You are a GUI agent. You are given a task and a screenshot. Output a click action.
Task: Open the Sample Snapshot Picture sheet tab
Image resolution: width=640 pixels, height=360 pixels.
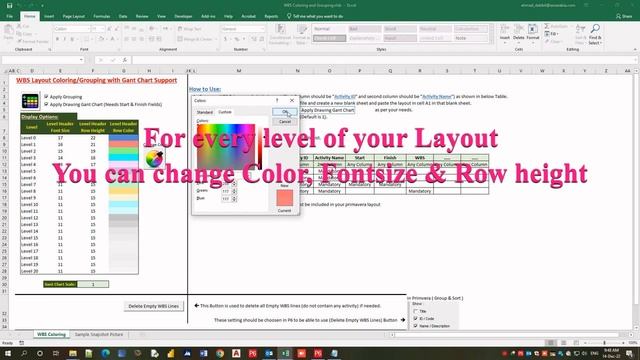pyautogui.click(x=99, y=334)
